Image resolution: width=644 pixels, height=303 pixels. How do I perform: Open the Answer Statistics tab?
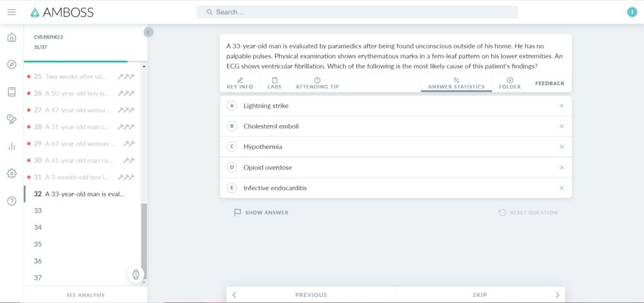coord(457,83)
